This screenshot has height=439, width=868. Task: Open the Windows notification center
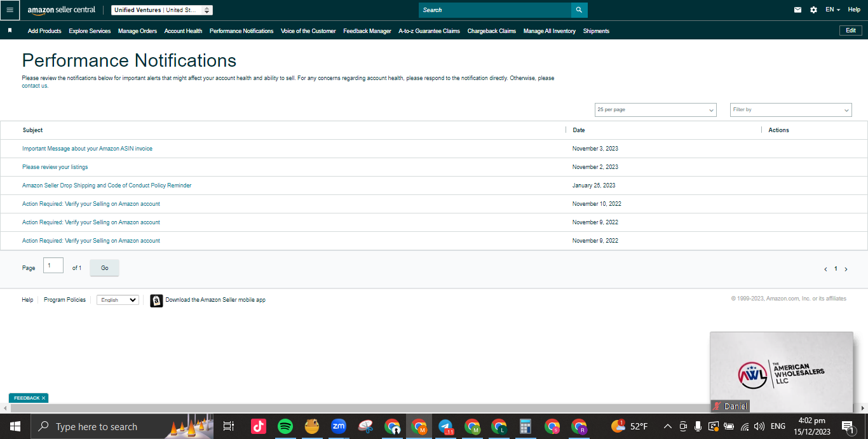847,426
